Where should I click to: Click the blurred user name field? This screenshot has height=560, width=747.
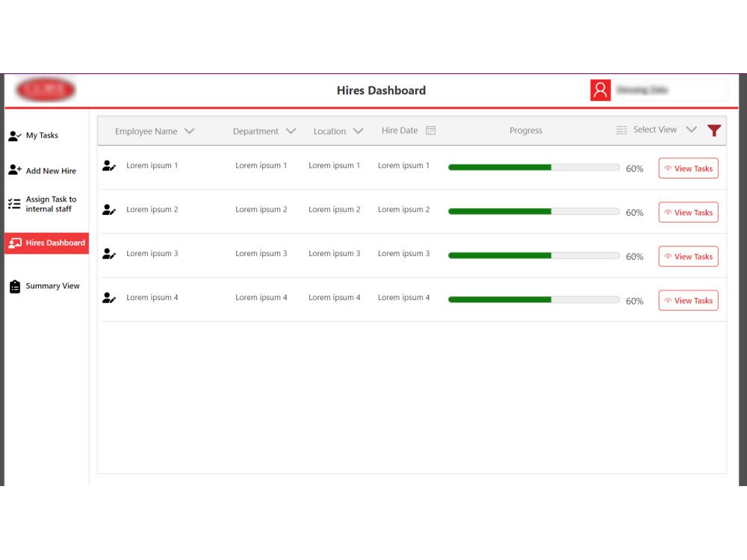point(669,90)
